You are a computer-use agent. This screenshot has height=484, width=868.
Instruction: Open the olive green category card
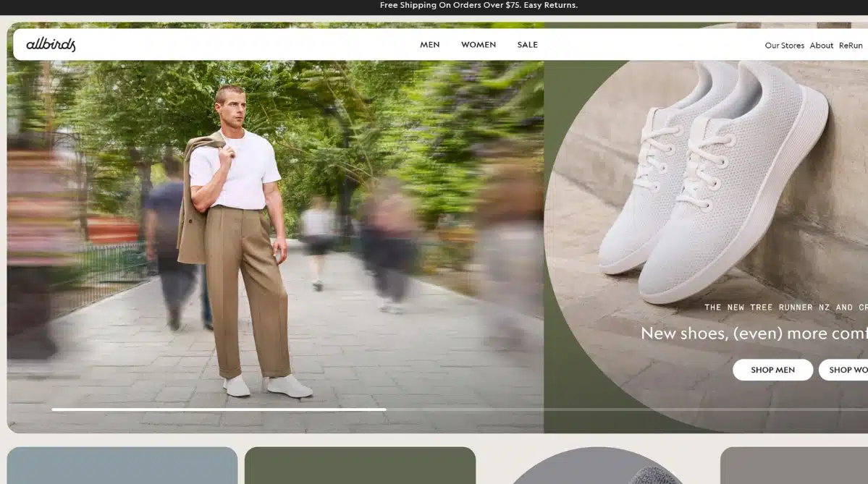point(360,465)
